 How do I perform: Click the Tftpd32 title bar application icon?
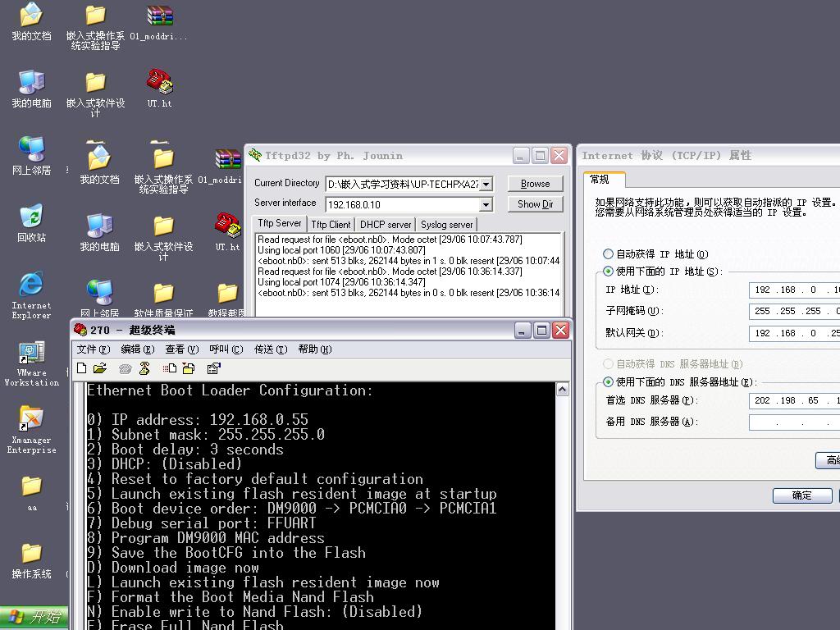[255, 155]
